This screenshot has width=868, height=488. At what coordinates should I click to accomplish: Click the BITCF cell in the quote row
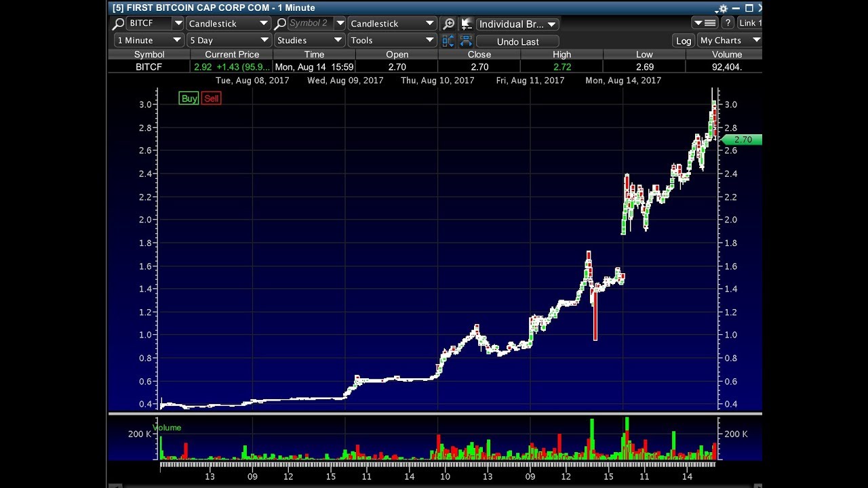[x=149, y=66]
